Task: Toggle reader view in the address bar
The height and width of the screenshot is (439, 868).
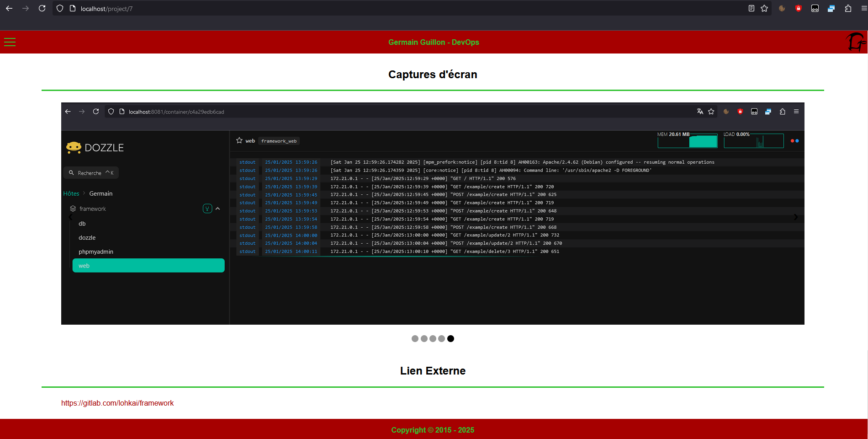Action: click(x=752, y=8)
